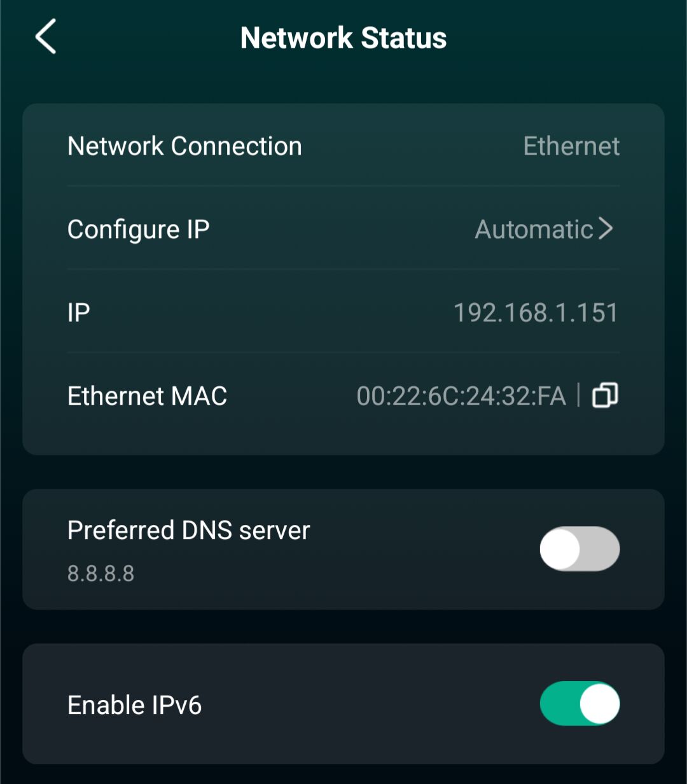The width and height of the screenshot is (687, 784).
Task: Click the Ethernet connection value
Action: tap(571, 146)
